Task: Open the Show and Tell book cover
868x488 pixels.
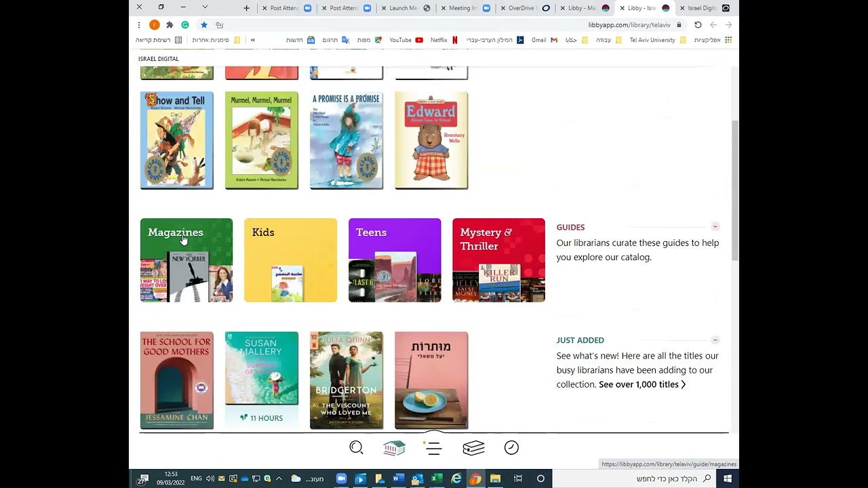Action: [x=177, y=140]
